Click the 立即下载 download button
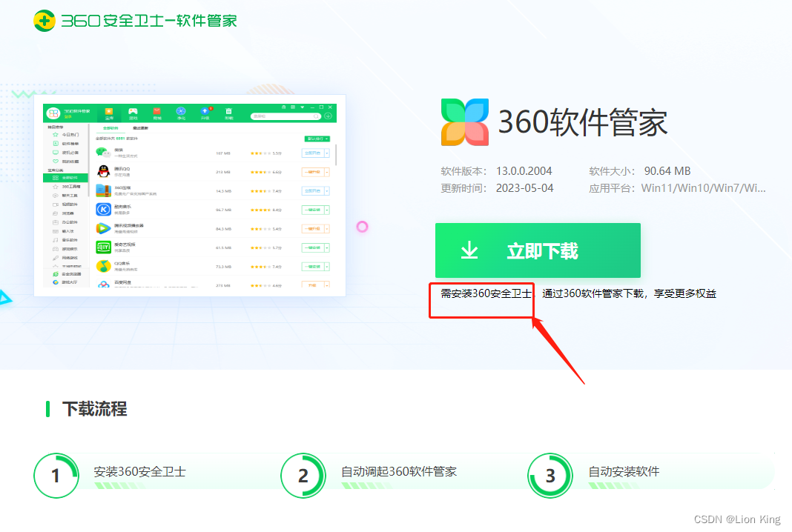The image size is (792, 532). tap(538, 250)
